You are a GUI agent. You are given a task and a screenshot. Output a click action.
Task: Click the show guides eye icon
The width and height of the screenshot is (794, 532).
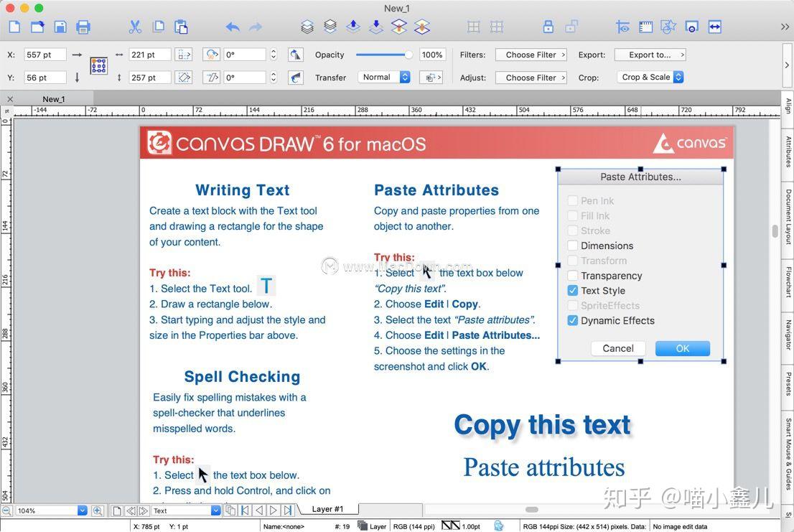tap(623, 27)
